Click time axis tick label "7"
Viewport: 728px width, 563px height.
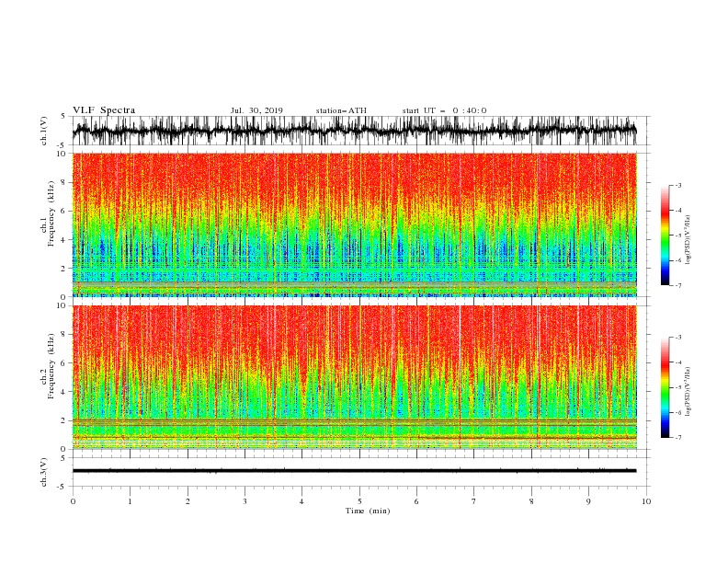[x=474, y=501]
